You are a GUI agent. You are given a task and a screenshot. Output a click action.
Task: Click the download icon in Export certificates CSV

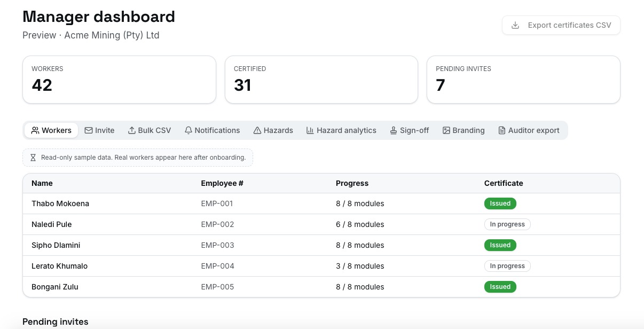[x=515, y=25]
